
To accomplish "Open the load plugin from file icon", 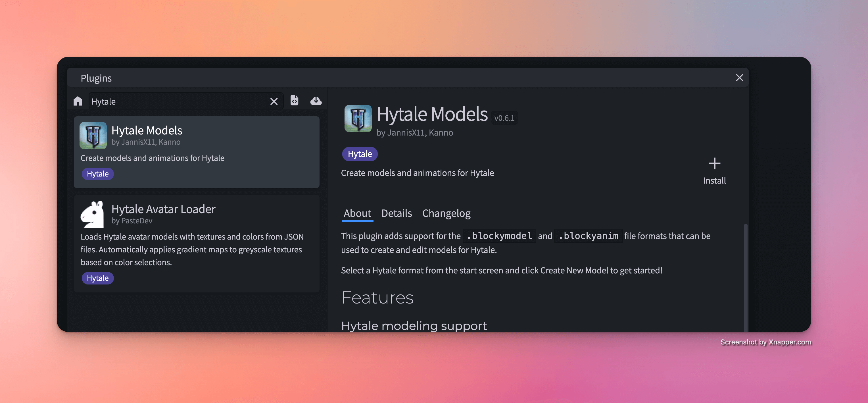I will [295, 101].
